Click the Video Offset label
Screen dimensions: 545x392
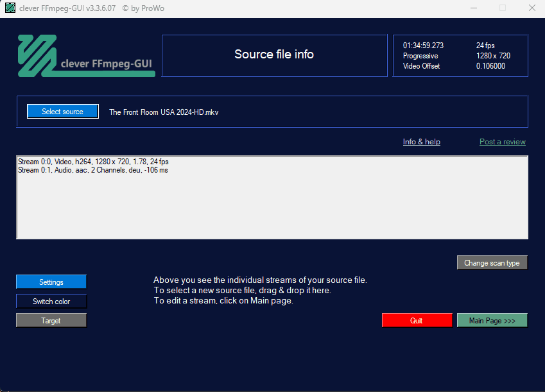(421, 66)
